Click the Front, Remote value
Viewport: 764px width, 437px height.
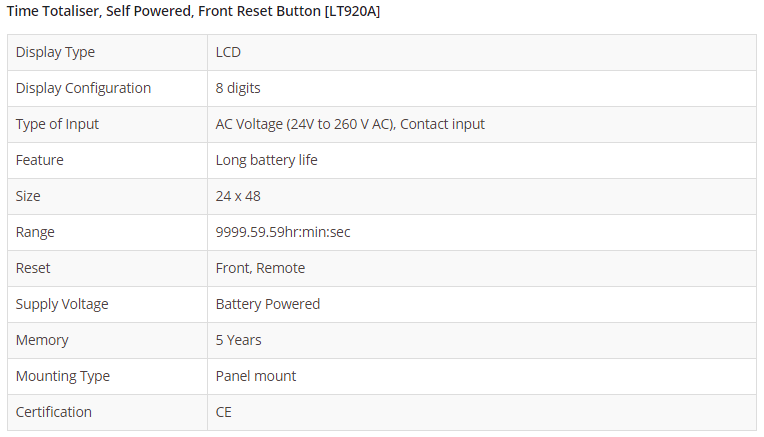pyautogui.click(x=260, y=268)
